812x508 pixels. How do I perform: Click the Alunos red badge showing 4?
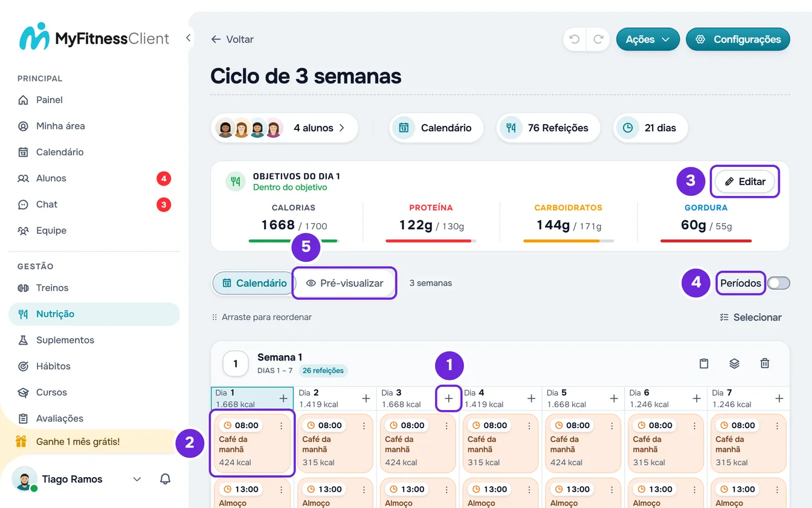point(163,178)
